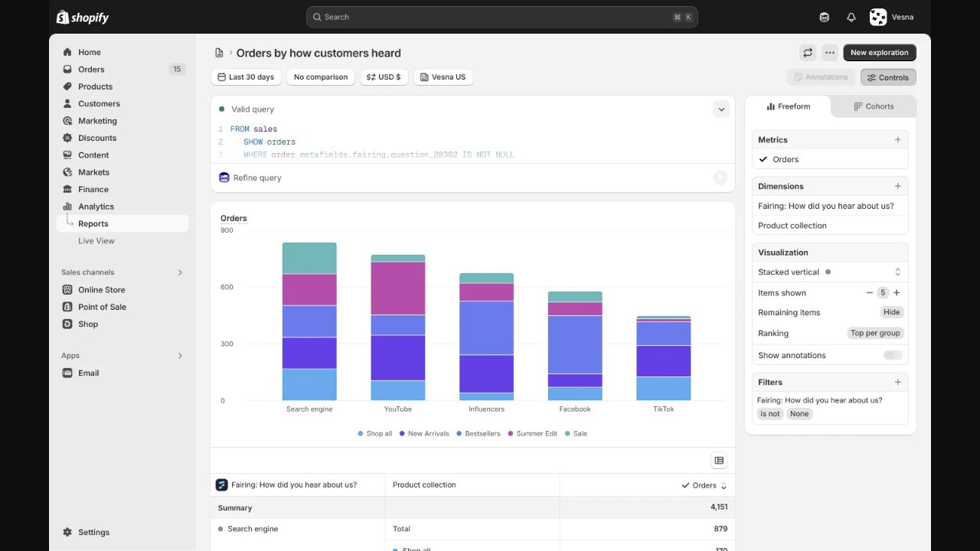Image resolution: width=980 pixels, height=551 pixels.
Task: Add a metric with the plus button
Action: click(898, 140)
